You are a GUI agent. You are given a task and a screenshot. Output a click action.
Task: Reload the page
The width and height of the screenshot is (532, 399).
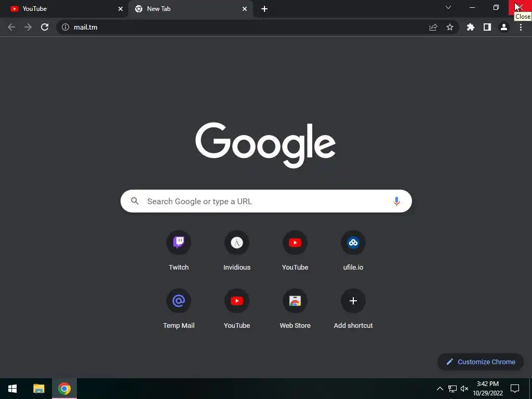coord(45,27)
